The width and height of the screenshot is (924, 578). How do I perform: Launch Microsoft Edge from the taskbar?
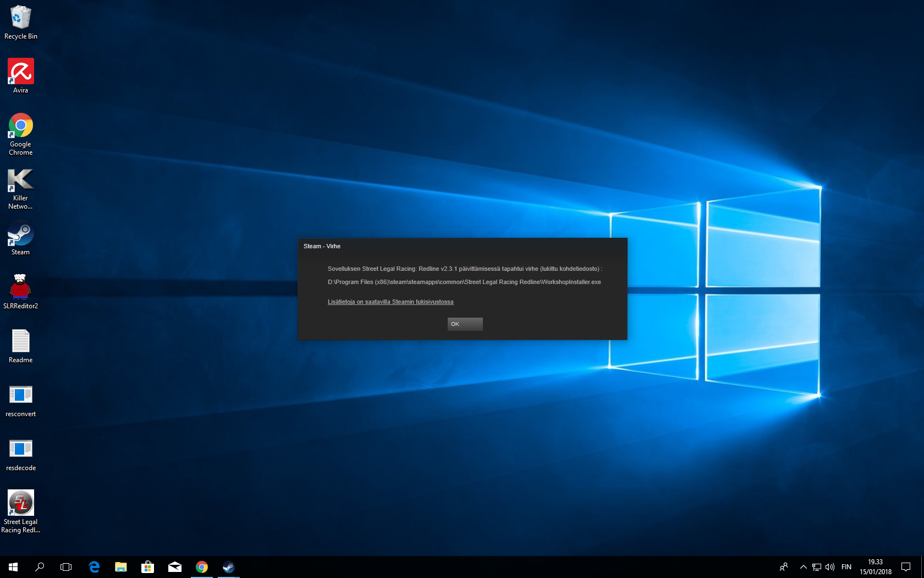coord(94,567)
